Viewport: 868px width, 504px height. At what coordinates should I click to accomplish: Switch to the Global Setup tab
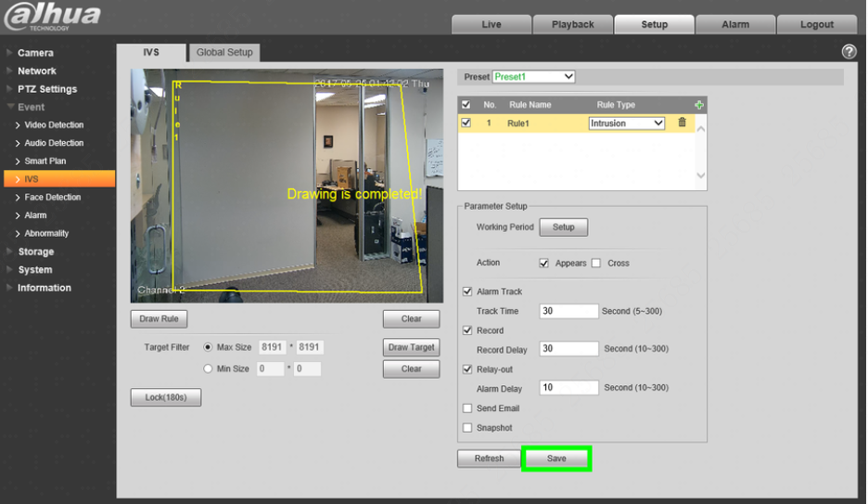point(224,52)
